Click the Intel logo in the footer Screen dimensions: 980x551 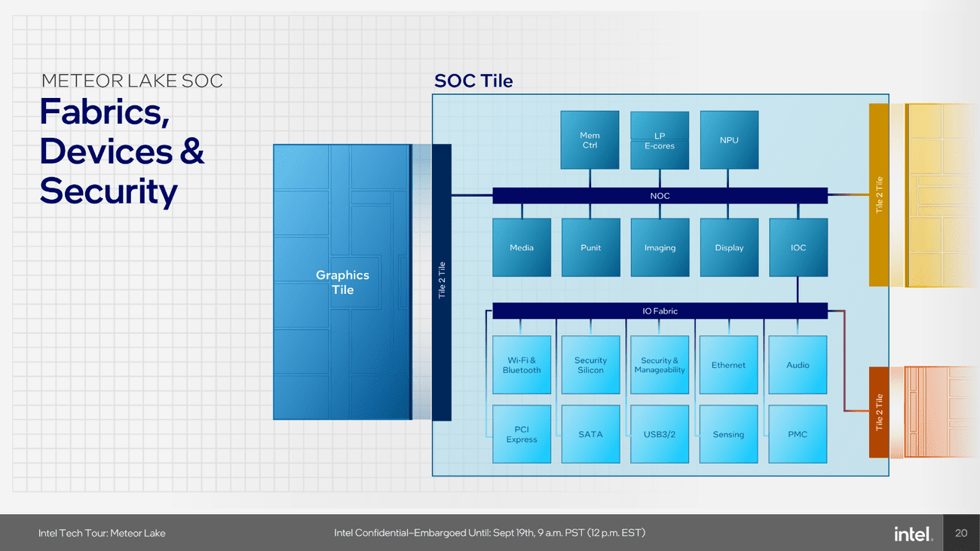911,533
